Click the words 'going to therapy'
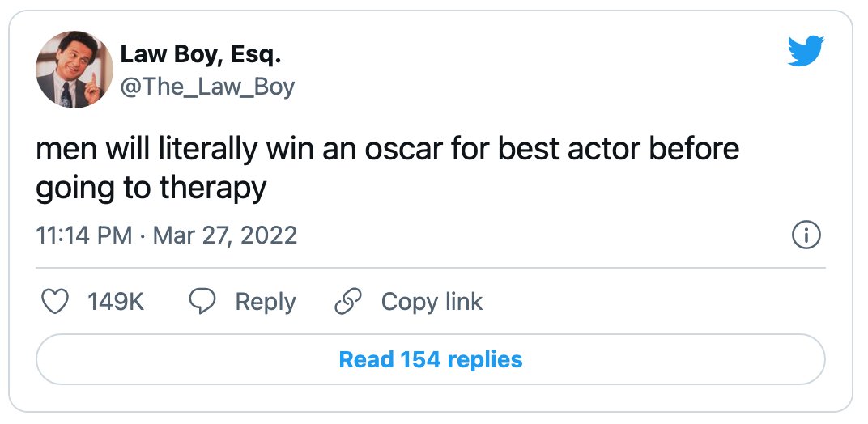The width and height of the screenshot is (868, 424). [x=151, y=189]
